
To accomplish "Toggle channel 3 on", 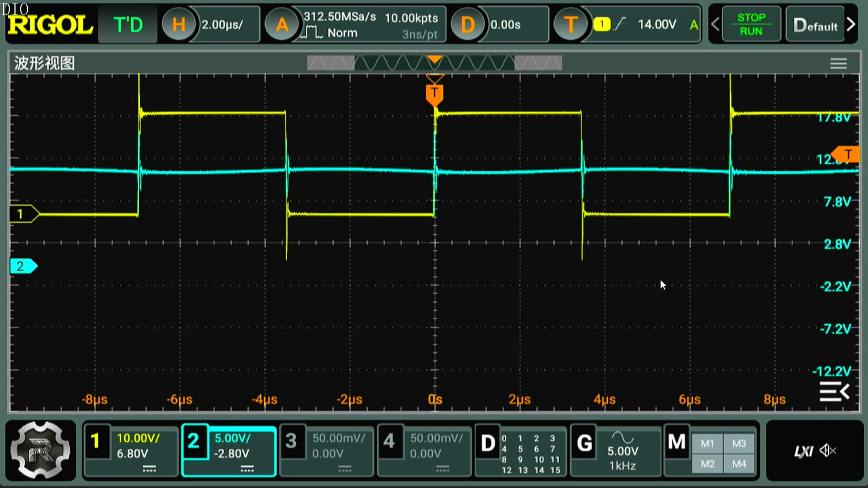I will coord(291,441).
